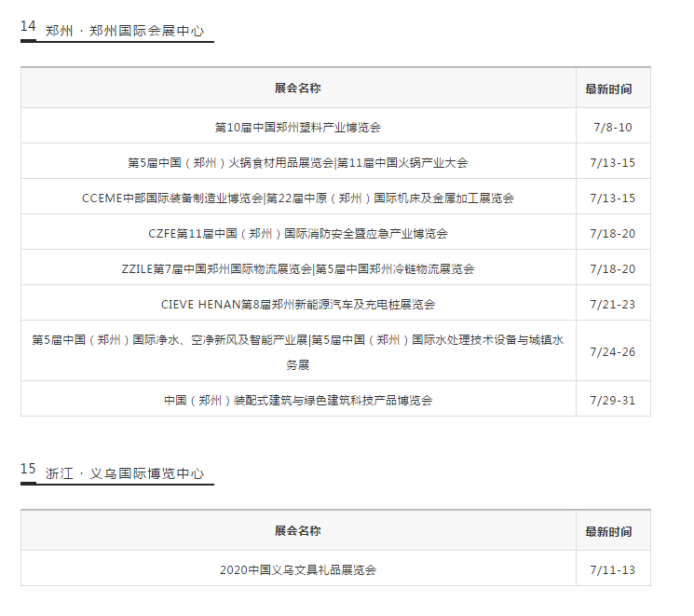Click the 最新时间 header in Zhengzhou table
The width and height of the screenshot is (694, 616).
click(x=608, y=89)
